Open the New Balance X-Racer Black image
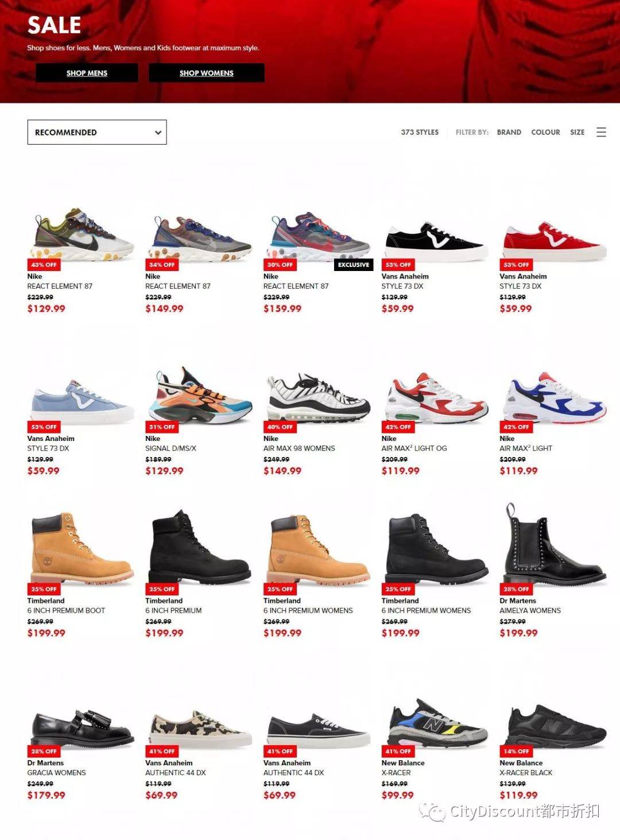Screen dimensions: 620x840 coord(556,726)
